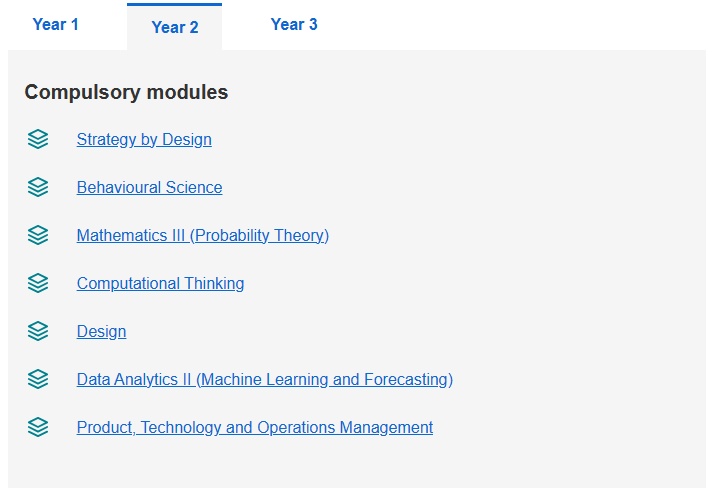This screenshot has width=715, height=496.
Task: Open the Year 3 tab
Action: tap(294, 25)
